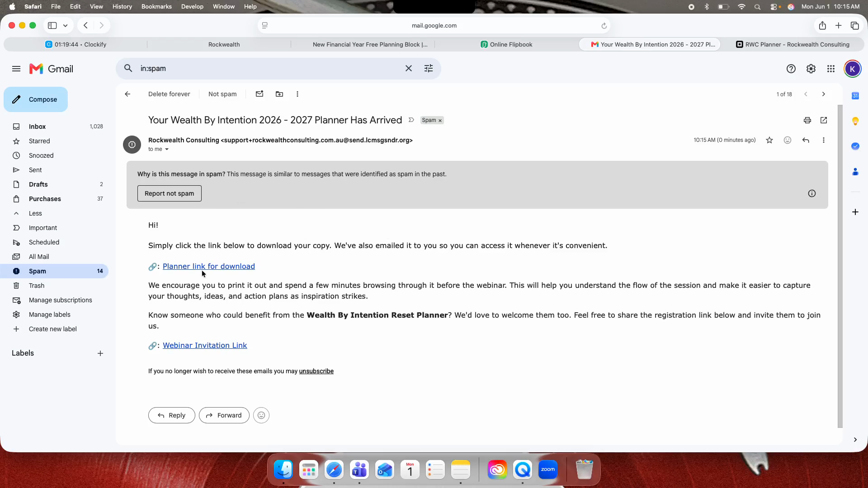This screenshot has height=488, width=868.
Task: Click Forward button below message
Action: [x=224, y=415]
